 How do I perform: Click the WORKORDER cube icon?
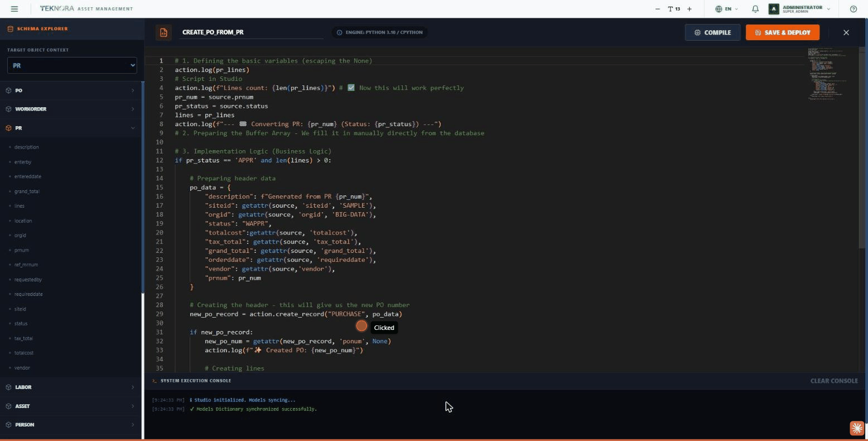(x=8, y=109)
